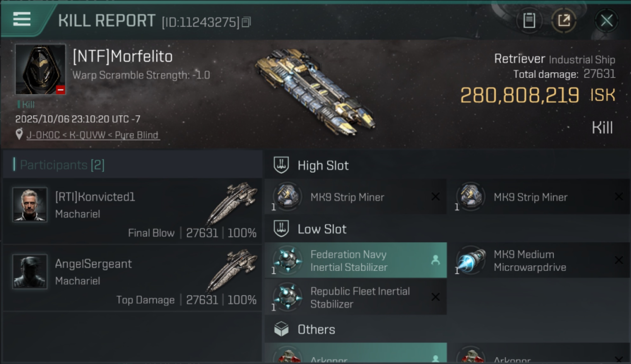The width and height of the screenshot is (631, 364).
Task: Open the J-OKOC Pure Blind location link
Action: click(x=93, y=135)
